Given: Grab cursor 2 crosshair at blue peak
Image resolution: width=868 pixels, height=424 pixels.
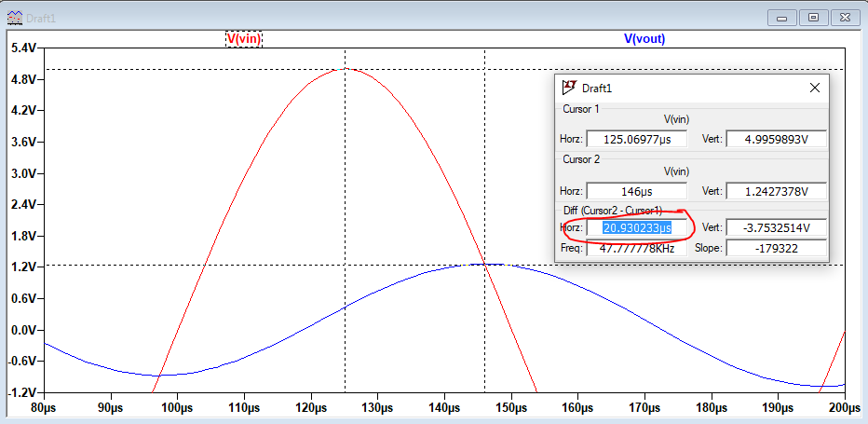Looking at the screenshot, I should click(484, 265).
